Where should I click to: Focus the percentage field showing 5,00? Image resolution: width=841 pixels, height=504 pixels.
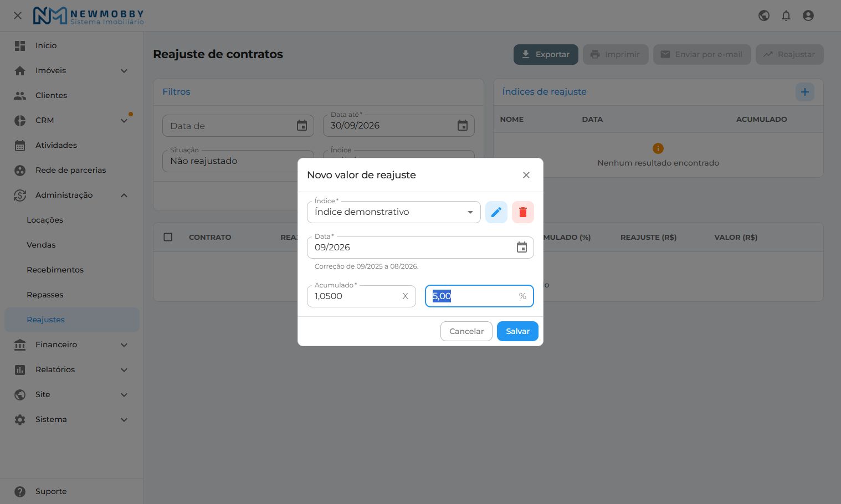pyautogui.click(x=479, y=296)
